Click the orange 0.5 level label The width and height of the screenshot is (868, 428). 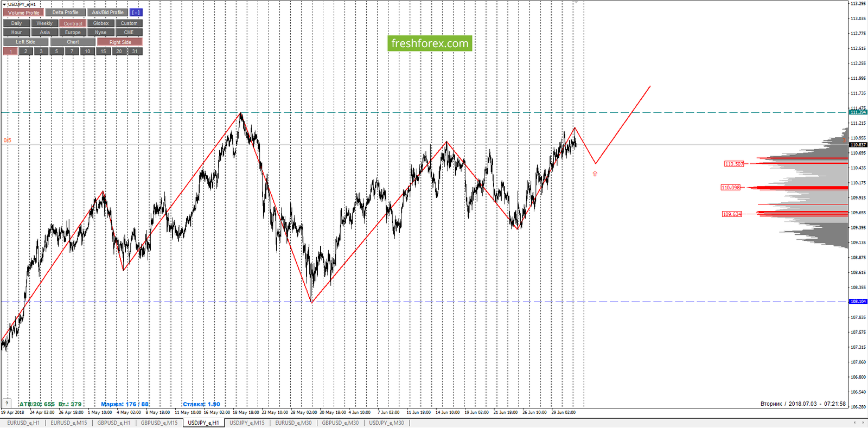pos(7,140)
